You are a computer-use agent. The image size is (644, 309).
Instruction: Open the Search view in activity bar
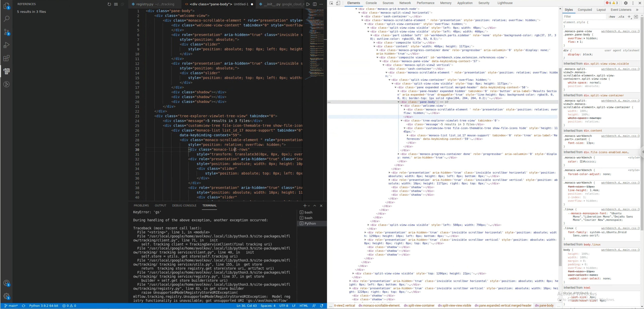pos(7,18)
